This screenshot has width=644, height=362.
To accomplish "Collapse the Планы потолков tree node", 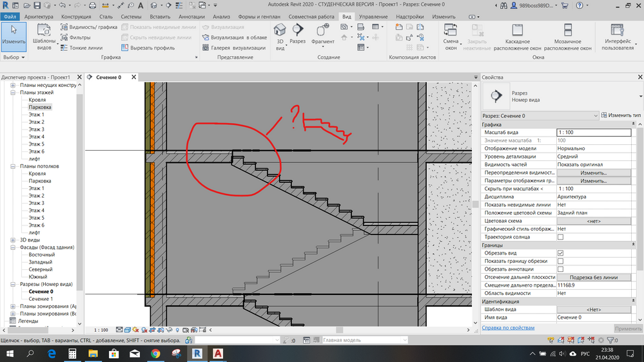I will coord(13,166).
